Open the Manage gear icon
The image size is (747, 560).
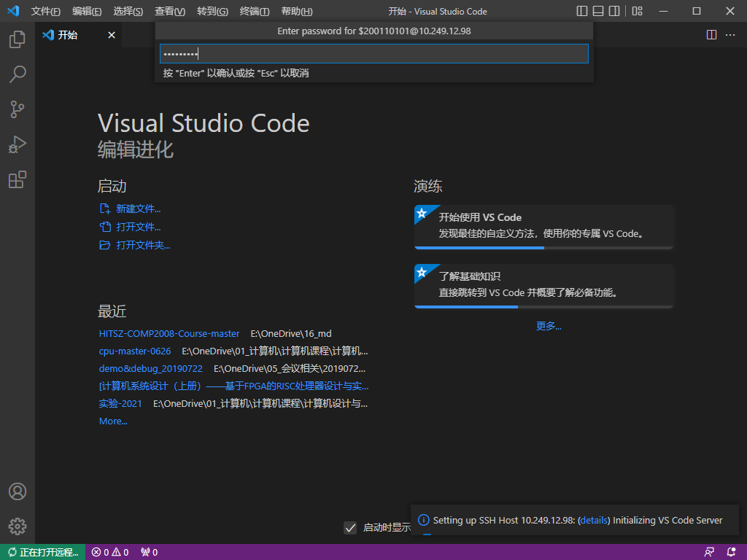click(18, 526)
